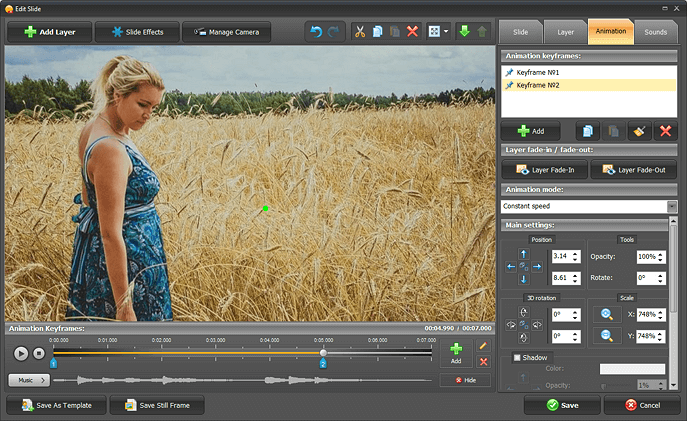Cut selected layer with scissors icon
The width and height of the screenshot is (687, 421).
click(x=360, y=32)
